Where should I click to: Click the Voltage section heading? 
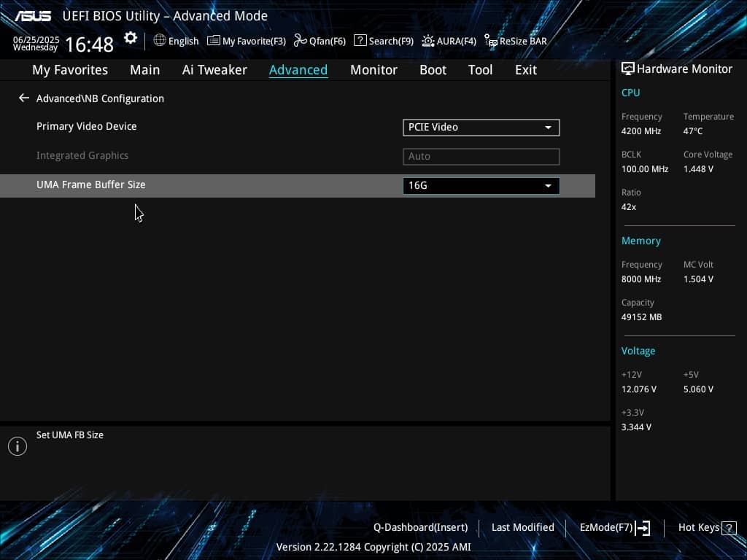pyautogui.click(x=638, y=351)
